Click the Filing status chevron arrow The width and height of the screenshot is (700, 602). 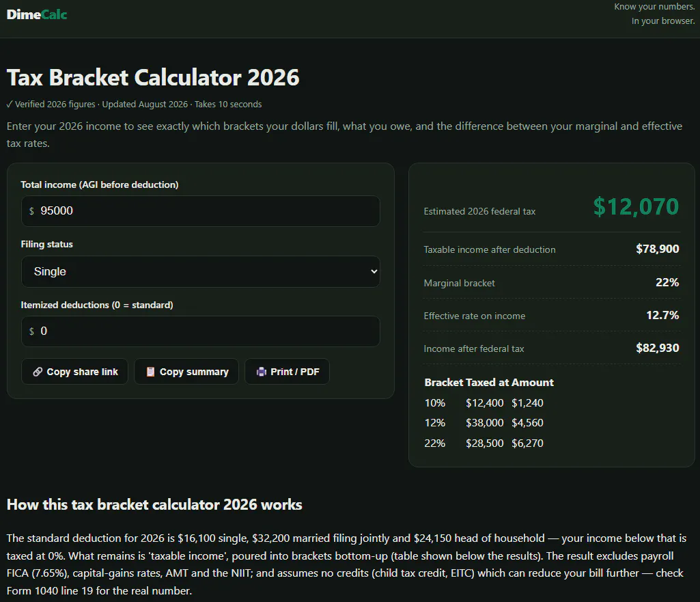[374, 271]
